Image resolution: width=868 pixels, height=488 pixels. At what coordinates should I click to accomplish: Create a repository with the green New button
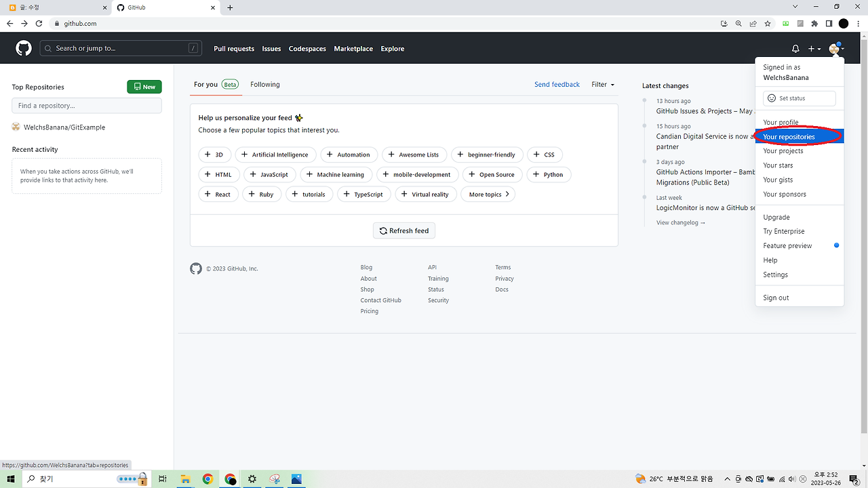[144, 87]
